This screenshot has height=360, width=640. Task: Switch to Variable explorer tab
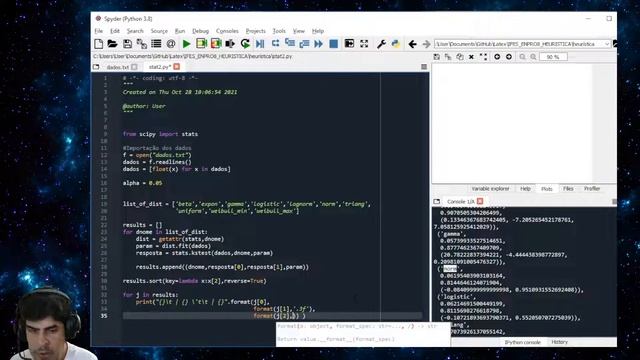click(x=490, y=189)
